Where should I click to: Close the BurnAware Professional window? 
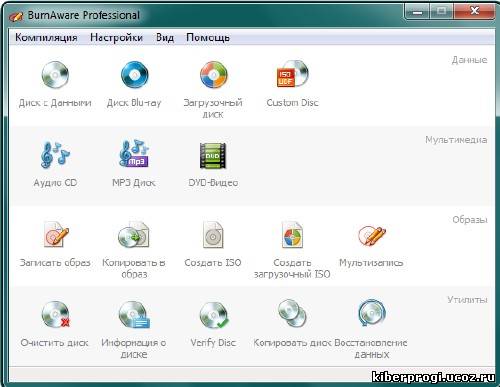(475, 11)
